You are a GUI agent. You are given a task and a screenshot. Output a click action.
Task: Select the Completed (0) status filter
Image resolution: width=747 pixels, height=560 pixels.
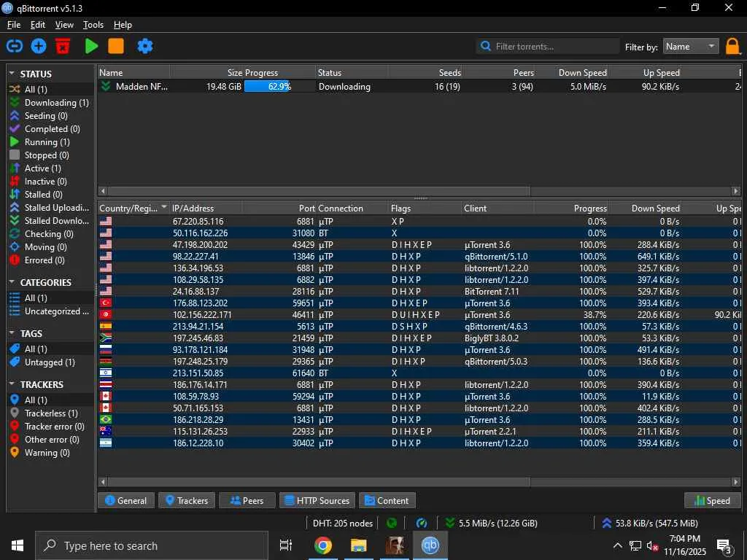[51, 129]
